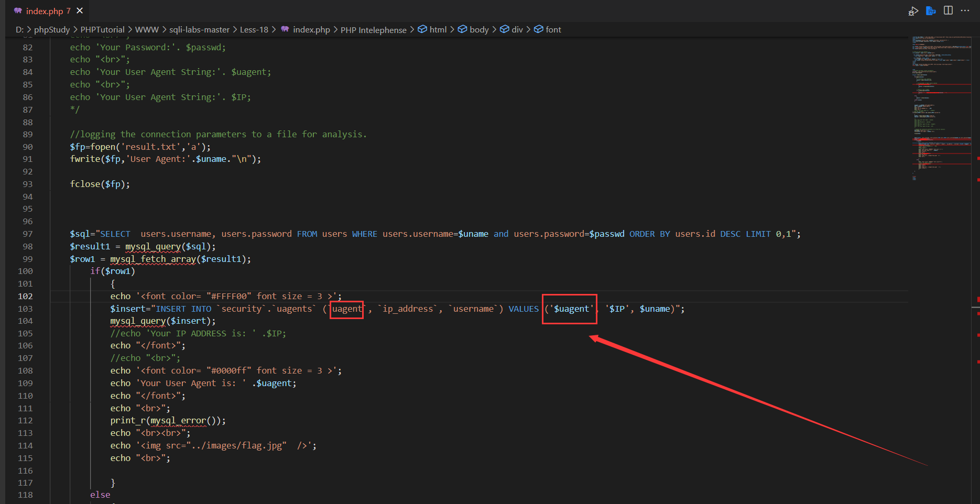Select line number 103 in the gutter
Screen dimensions: 980x504
[25, 309]
